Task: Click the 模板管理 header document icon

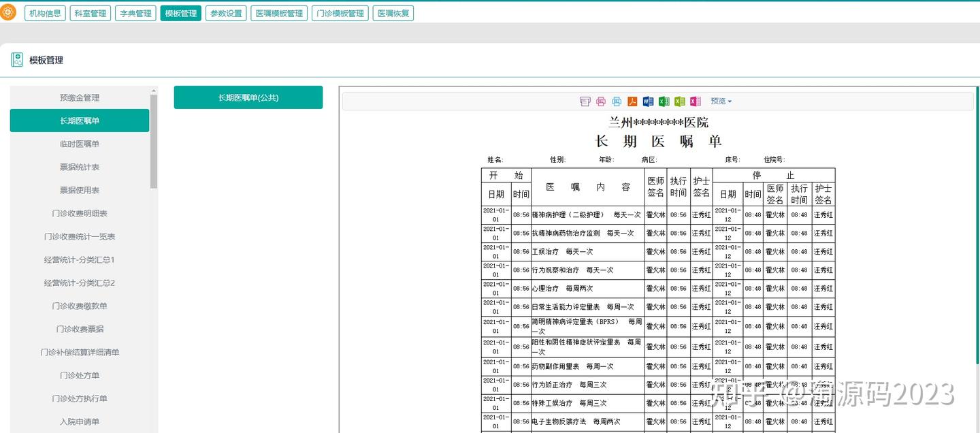Action: [17, 60]
